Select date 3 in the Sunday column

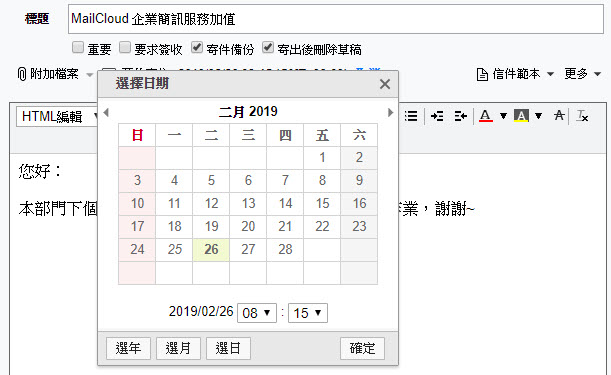[137, 180]
